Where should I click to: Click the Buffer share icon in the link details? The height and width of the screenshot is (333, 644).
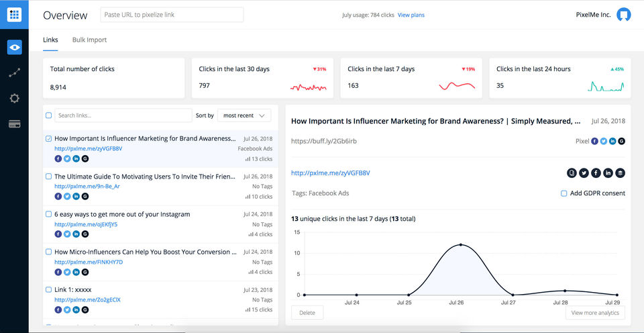click(620, 173)
